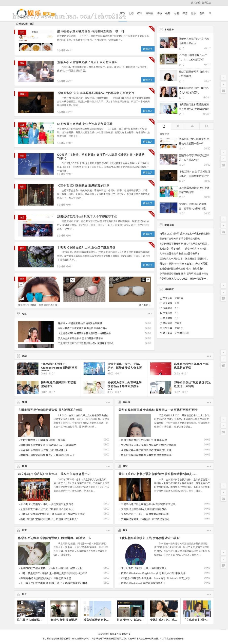Open the more dots icon of 综艺 section
The height and width of the screenshot is (644, 228).
coord(108,530)
